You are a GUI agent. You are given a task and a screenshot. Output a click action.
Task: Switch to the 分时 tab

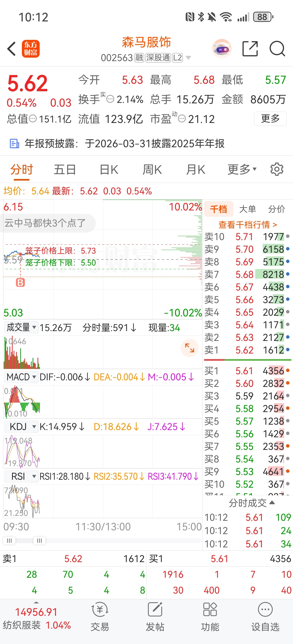click(22, 169)
